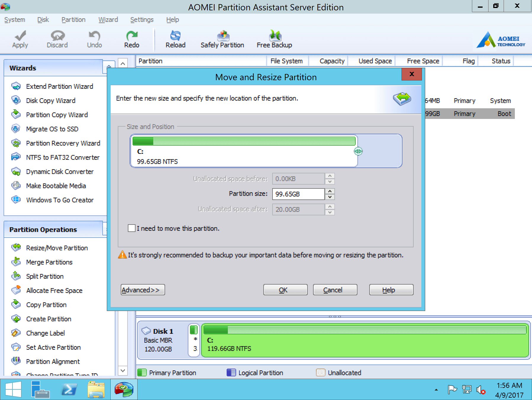Open the Wizard menu
This screenshot has height=400, width=532.
click(108, 20)
